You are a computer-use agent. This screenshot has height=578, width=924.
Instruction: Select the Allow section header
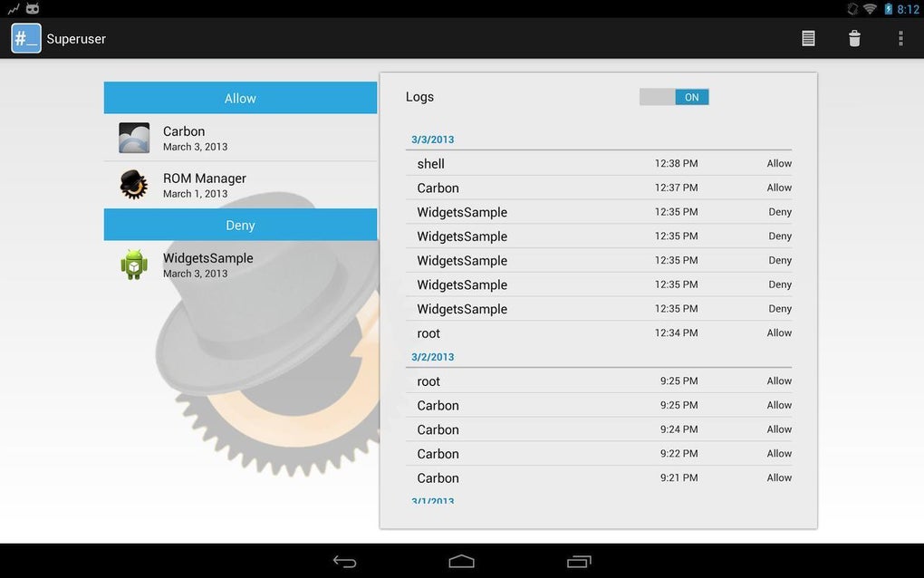click(240, 98)
